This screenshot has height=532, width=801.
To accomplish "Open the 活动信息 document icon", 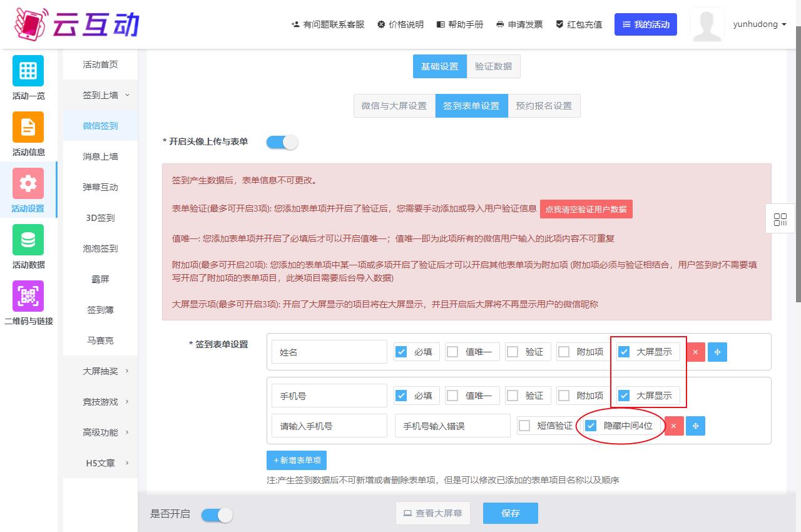I will [x=28, y=127].
